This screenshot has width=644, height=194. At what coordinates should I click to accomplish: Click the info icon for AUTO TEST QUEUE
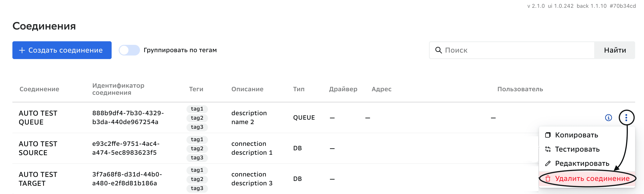[608, 118]
